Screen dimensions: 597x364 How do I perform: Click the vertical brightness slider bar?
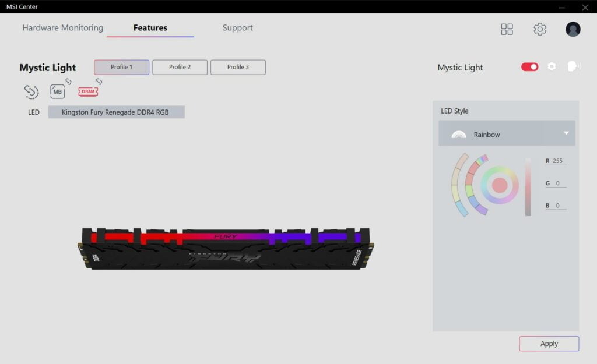pyautogui.click(x=528, y=187)
